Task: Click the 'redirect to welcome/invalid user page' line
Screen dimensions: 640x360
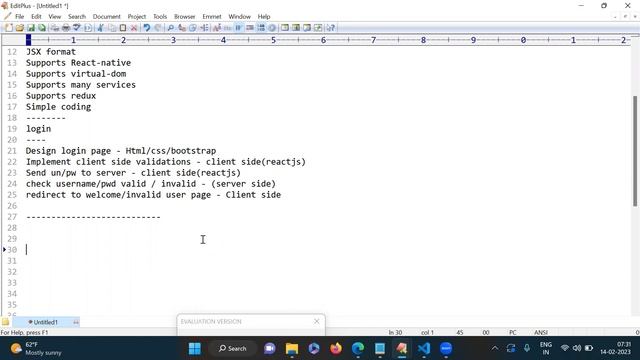Action: [153, 195]
